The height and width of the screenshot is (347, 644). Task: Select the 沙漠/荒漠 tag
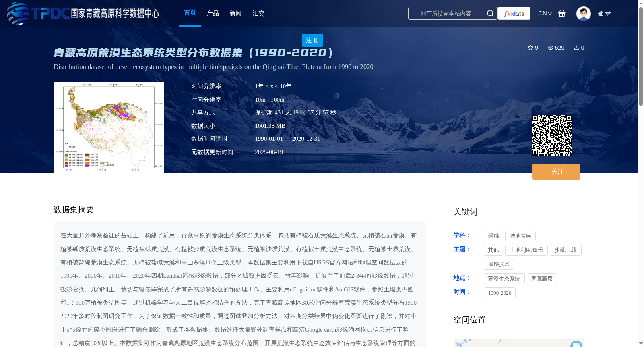pyautogui.click(x=566, y=250)
